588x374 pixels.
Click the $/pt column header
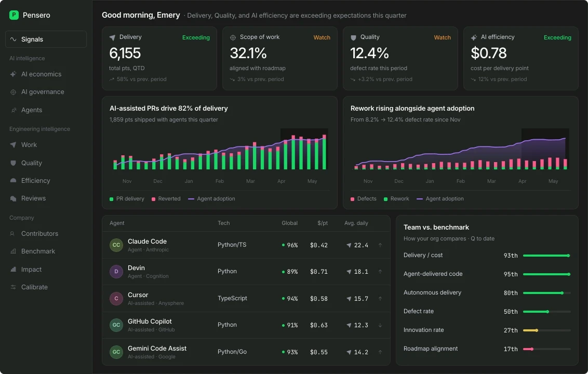coord(323,223)
